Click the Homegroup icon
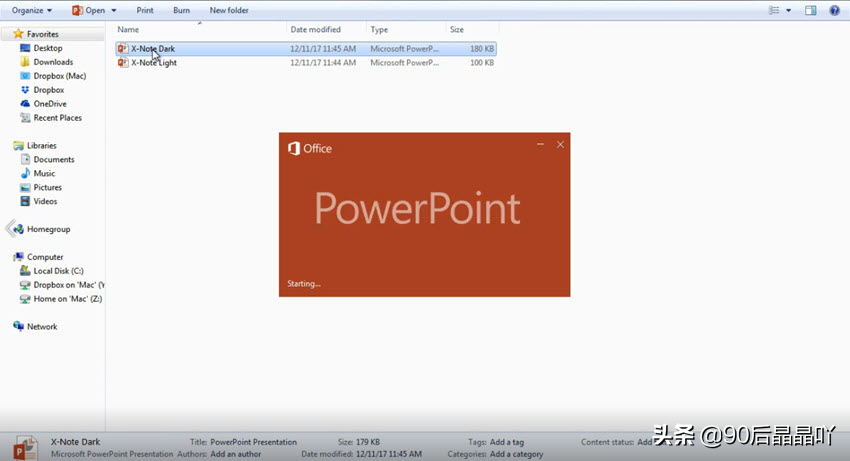 tap(18, 229)
